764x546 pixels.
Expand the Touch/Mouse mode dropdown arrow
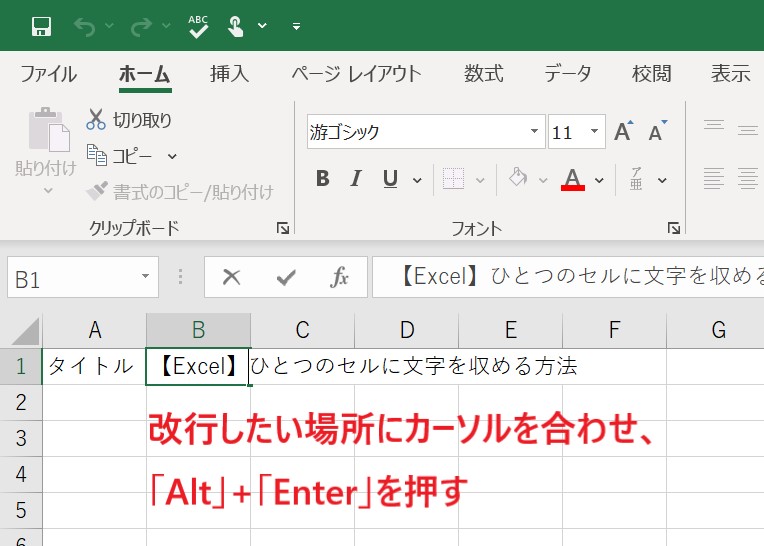pyautogui.click(x=262, y=25)
